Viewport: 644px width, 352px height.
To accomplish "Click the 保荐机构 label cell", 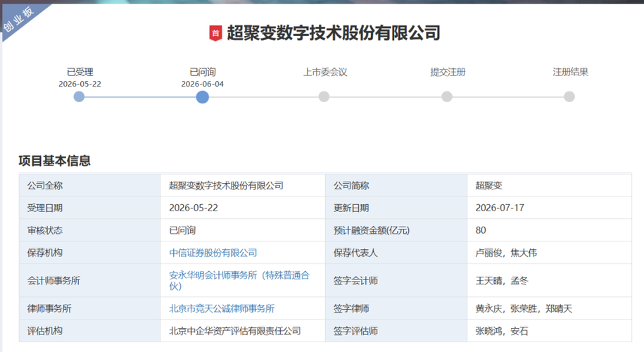I will coord(90,253).
